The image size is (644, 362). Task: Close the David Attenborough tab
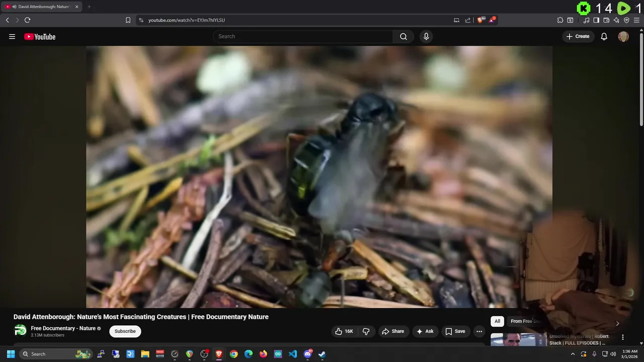[76, 7]
